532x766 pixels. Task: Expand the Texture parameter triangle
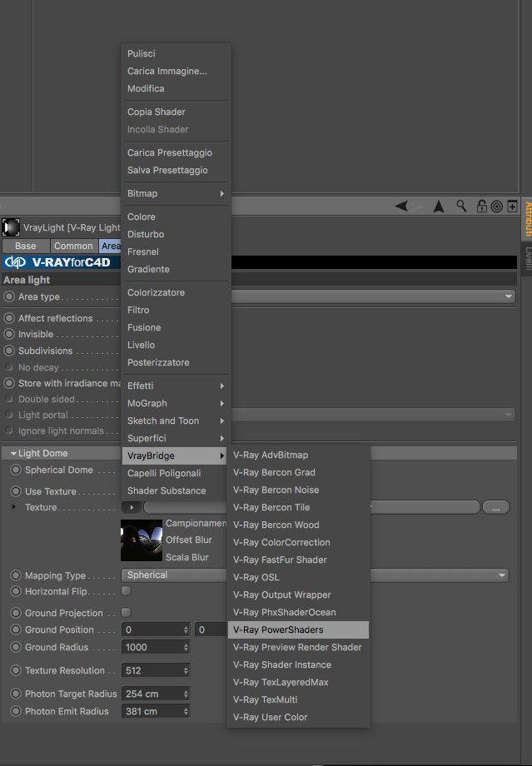click(13, 507)
